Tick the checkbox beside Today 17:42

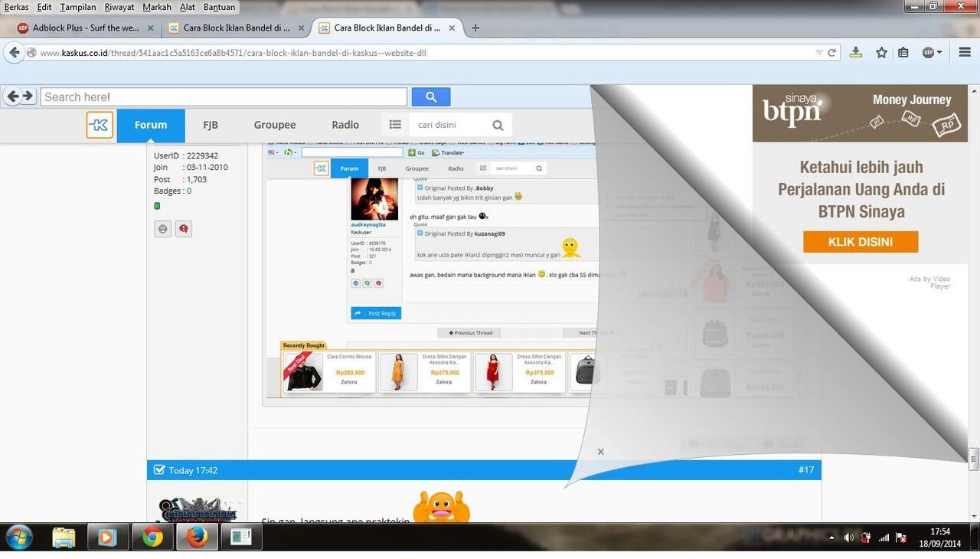[x=159, y=470]
